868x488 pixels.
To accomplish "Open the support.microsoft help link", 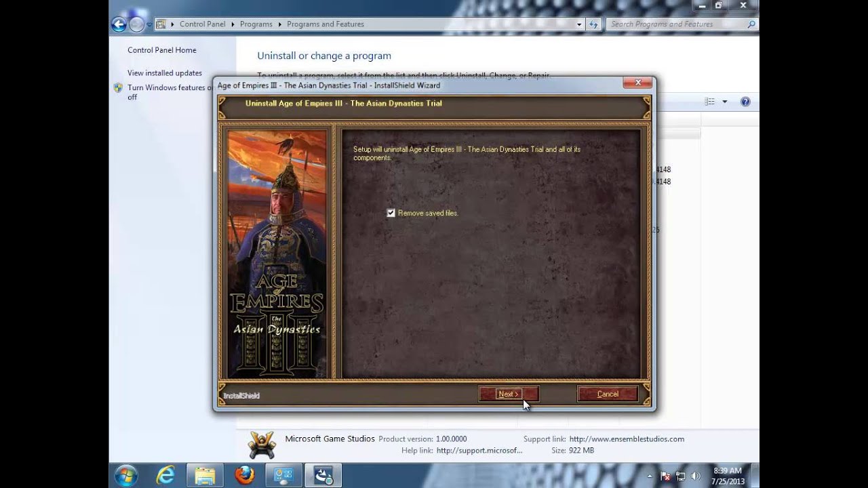I will click(x=479, y=450).
